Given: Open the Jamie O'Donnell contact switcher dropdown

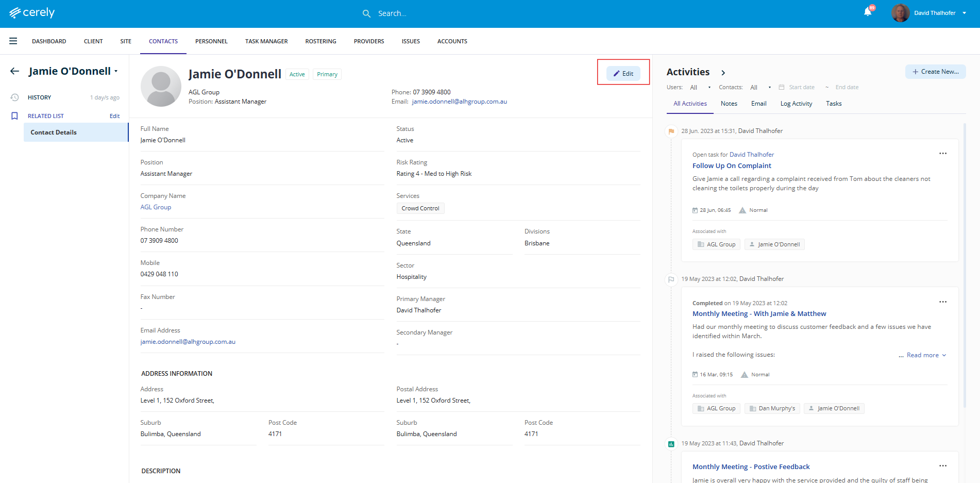Looking at the screenshot, I should pos(116,72).
